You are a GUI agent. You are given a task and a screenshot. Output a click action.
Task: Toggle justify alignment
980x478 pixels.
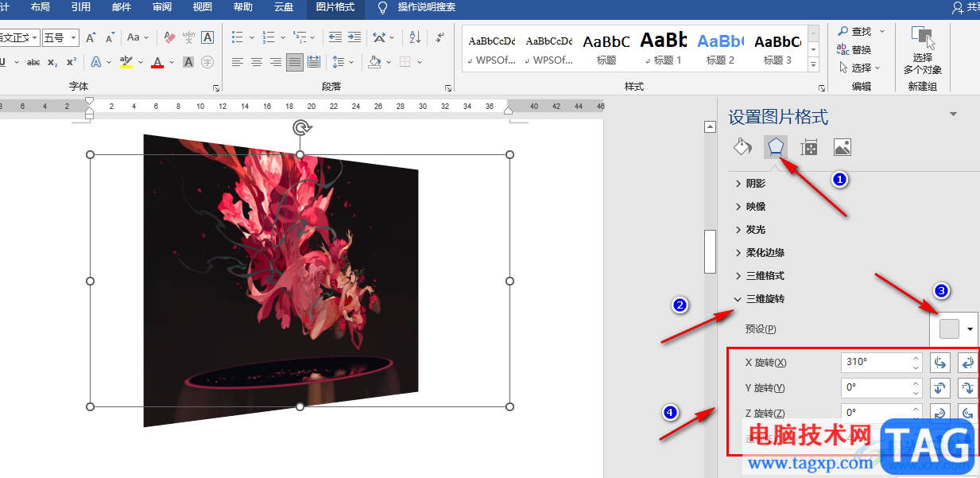point(295,62)
